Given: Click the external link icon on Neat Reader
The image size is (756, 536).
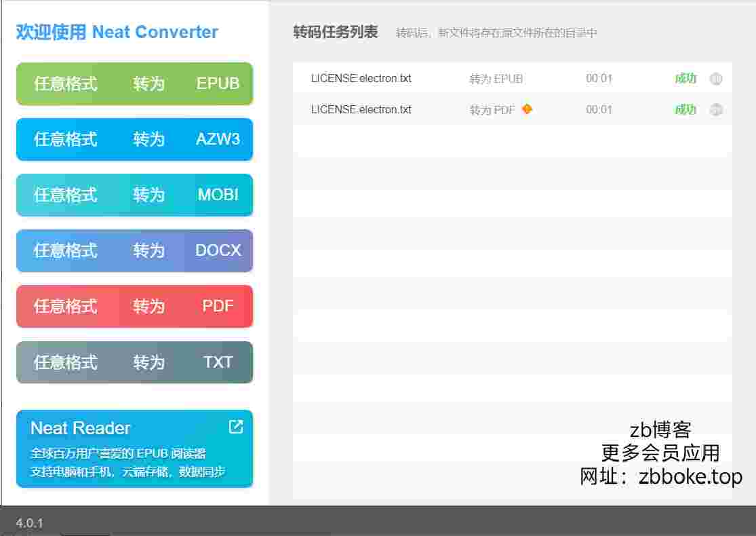Looking at the screenshot, I should coord(236,427).
